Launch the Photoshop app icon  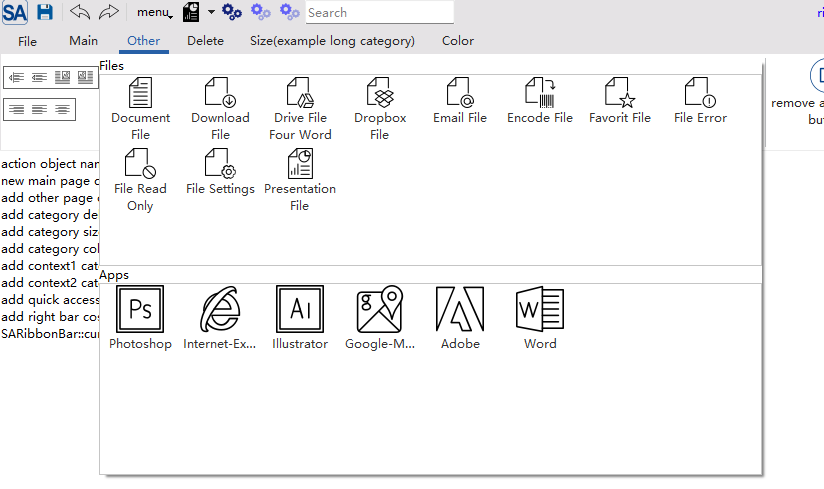140,310
